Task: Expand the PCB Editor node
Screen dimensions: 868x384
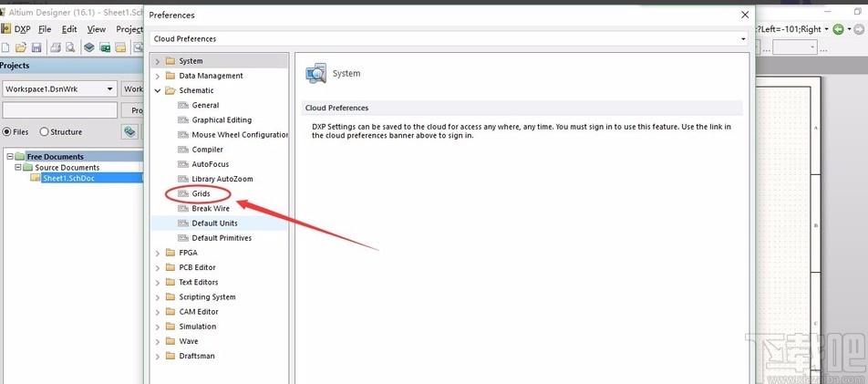Action: pyautogui.click(x=158, y=267)
